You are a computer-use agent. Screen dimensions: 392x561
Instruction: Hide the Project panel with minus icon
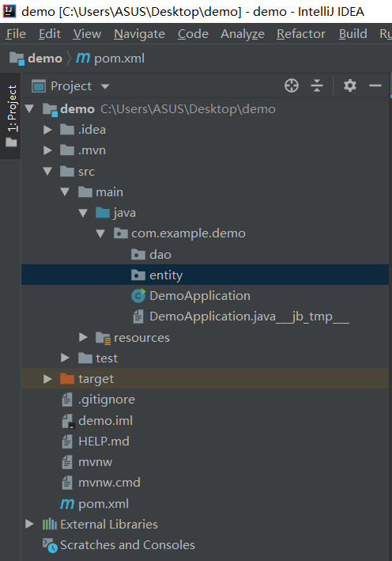pyautogui.click(x=375, y=86)
